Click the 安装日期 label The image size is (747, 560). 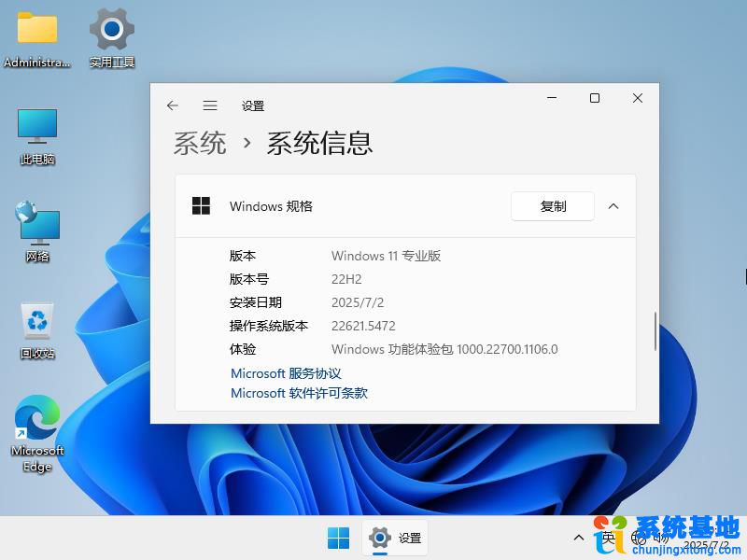point(256,302)
